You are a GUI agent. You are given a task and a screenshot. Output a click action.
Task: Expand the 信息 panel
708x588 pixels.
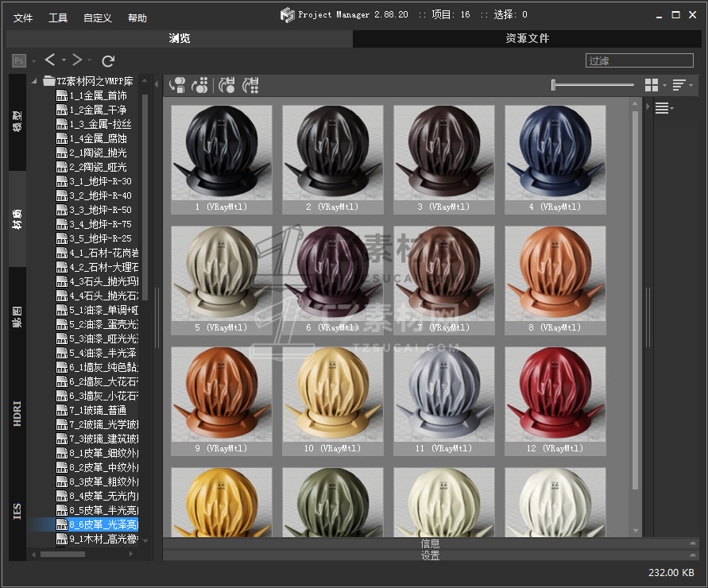pyautogui.click(x=429, y=544)
